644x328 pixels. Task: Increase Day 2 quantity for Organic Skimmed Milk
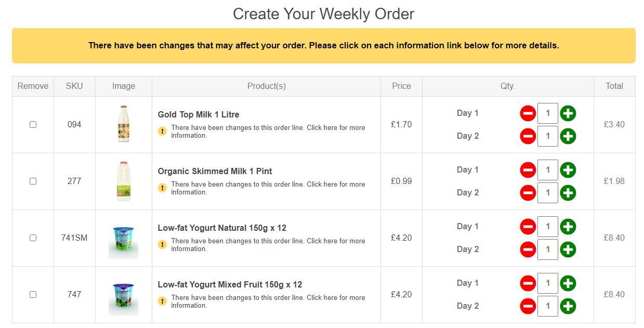point(568,193)
